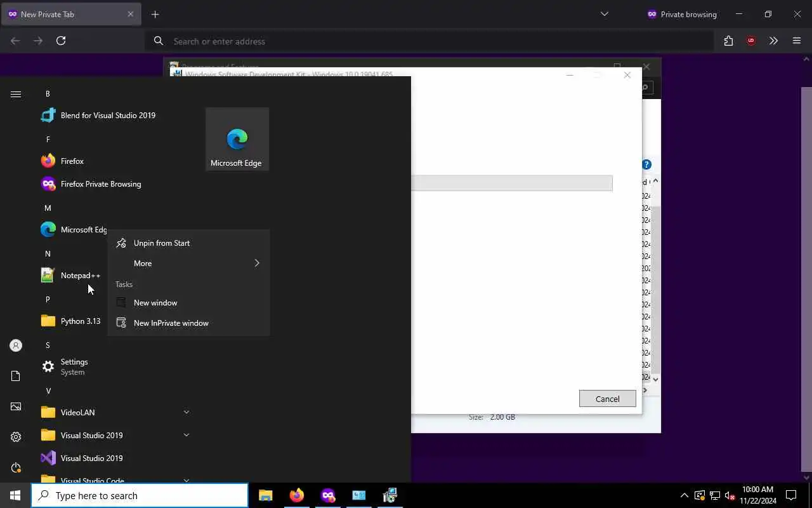Open Documents from the Start sidebar
Viewport: 812px width, 508px height.
[16, 376]
